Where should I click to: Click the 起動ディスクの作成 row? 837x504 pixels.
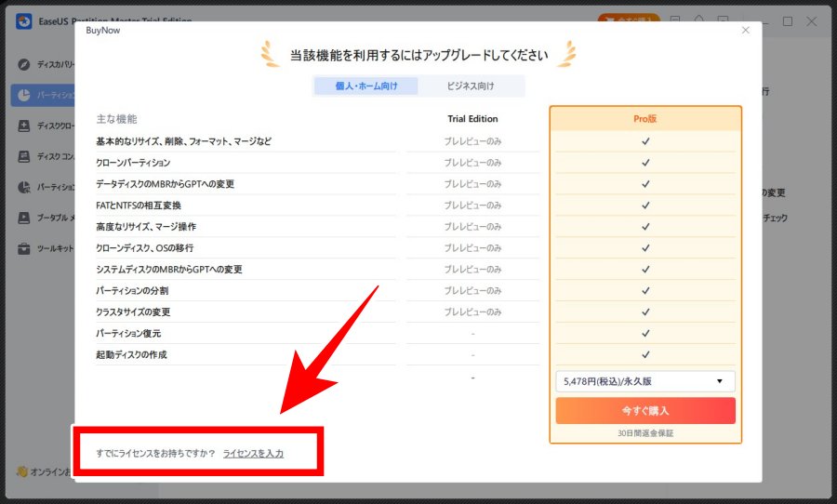(131, 354)
